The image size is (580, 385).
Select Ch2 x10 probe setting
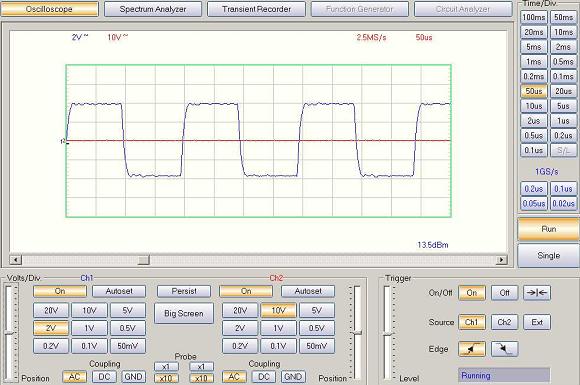pyautogui.click(x=202, y=379)
